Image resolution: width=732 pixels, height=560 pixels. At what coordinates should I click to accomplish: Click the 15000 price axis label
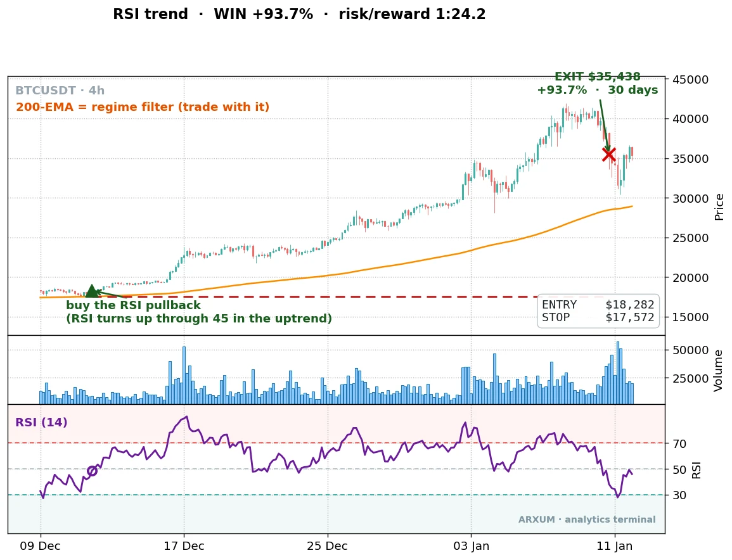690,317
